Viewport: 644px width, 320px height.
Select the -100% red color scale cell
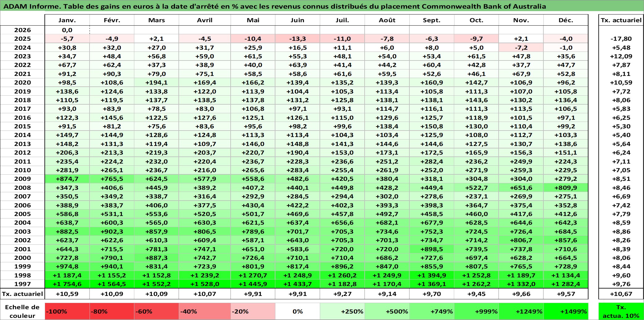click(x=67, y=311)
